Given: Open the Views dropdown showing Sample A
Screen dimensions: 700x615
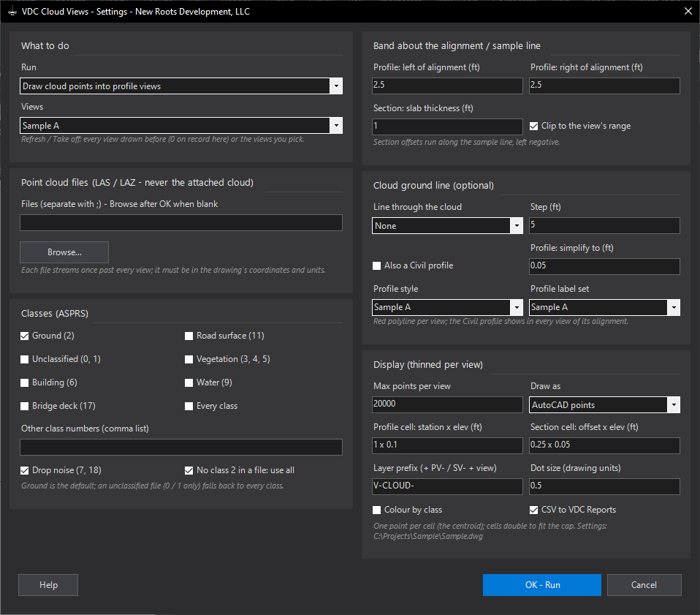Looking at the screenshot, I should [181, 126].
